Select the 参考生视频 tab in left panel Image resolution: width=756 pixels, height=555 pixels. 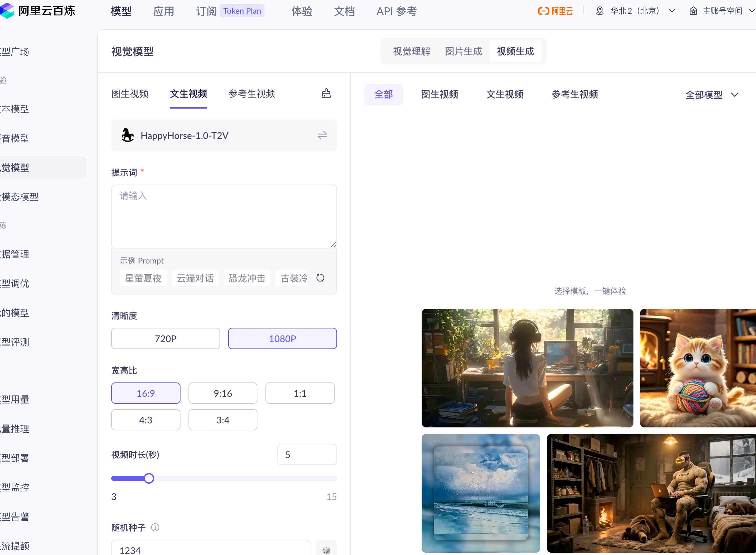252,94
